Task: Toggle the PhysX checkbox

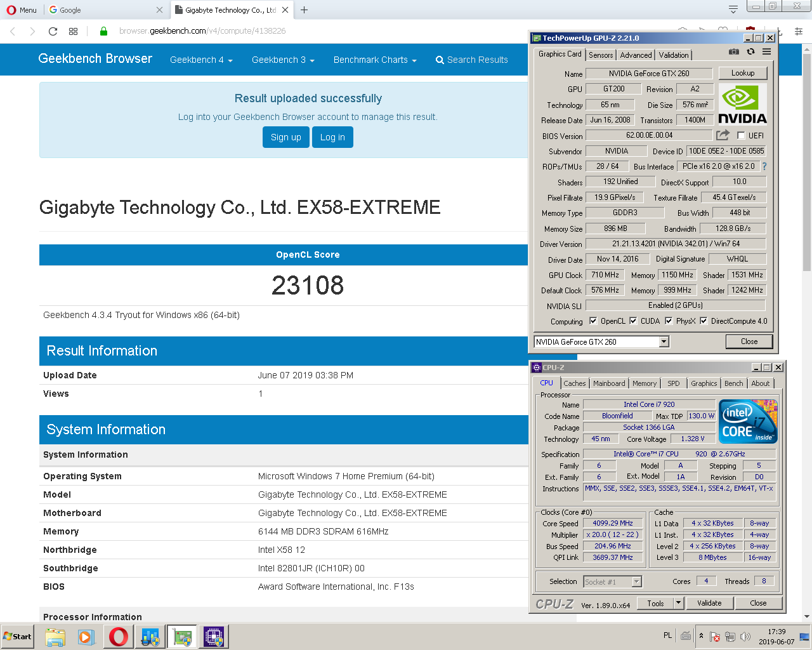Action: tap(669, 321)
